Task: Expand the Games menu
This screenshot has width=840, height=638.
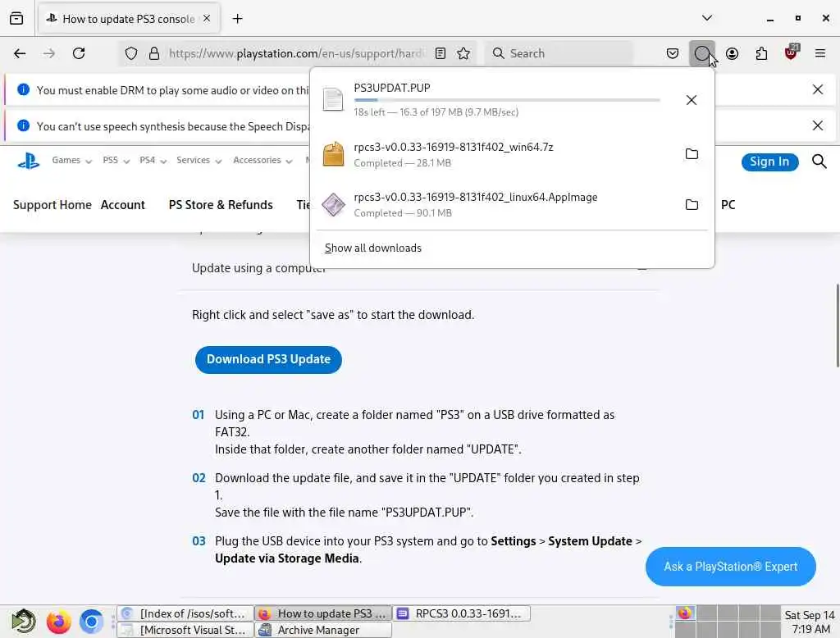Action: (x=72, y=160)
